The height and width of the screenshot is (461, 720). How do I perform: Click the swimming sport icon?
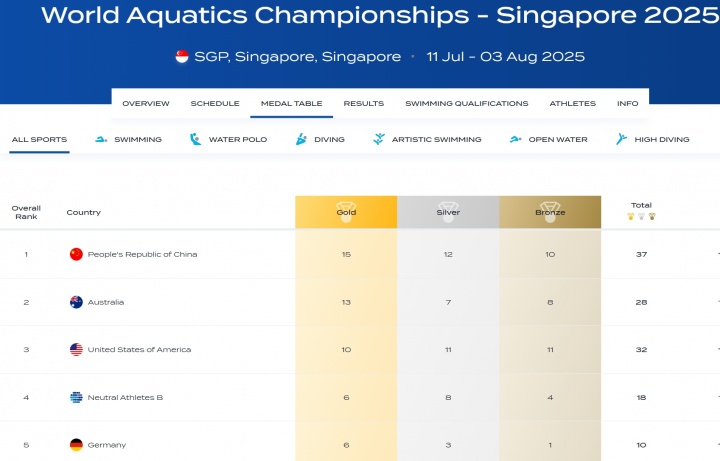coord(101,139)
